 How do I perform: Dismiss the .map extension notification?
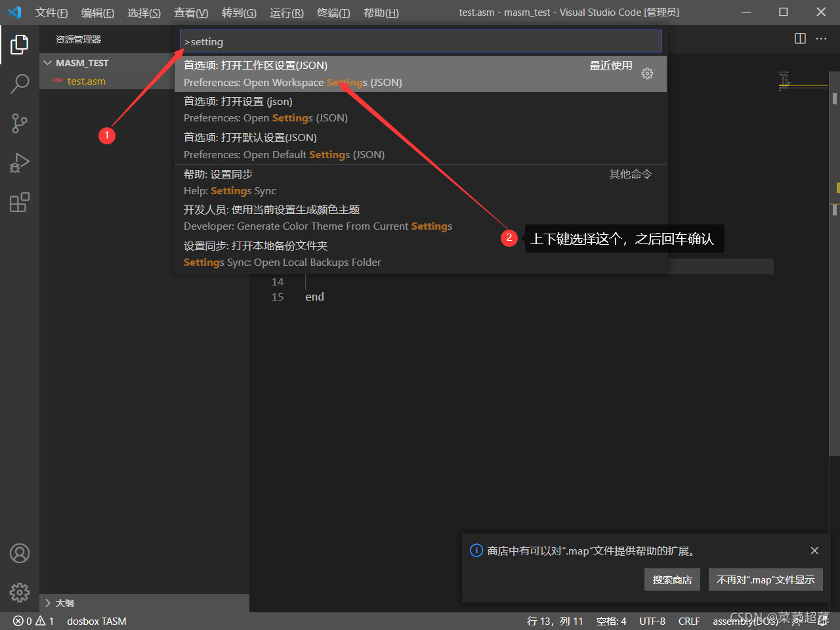coord(814,551)
